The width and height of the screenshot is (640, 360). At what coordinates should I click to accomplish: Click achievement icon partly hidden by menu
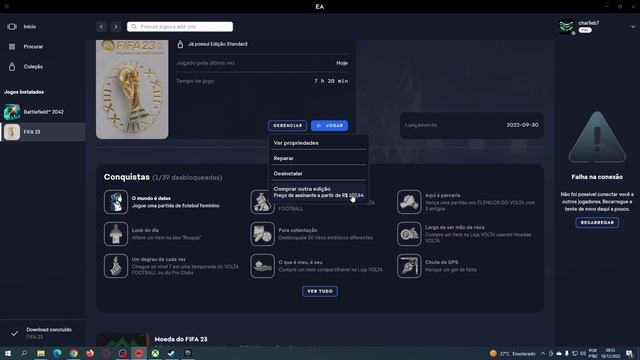[262, 203]
